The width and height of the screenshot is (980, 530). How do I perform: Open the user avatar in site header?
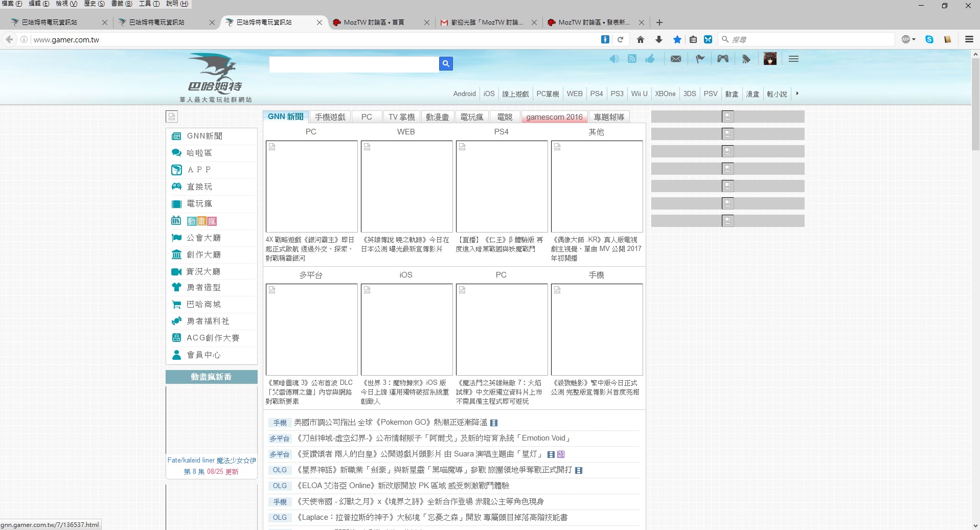coord(770,59)
